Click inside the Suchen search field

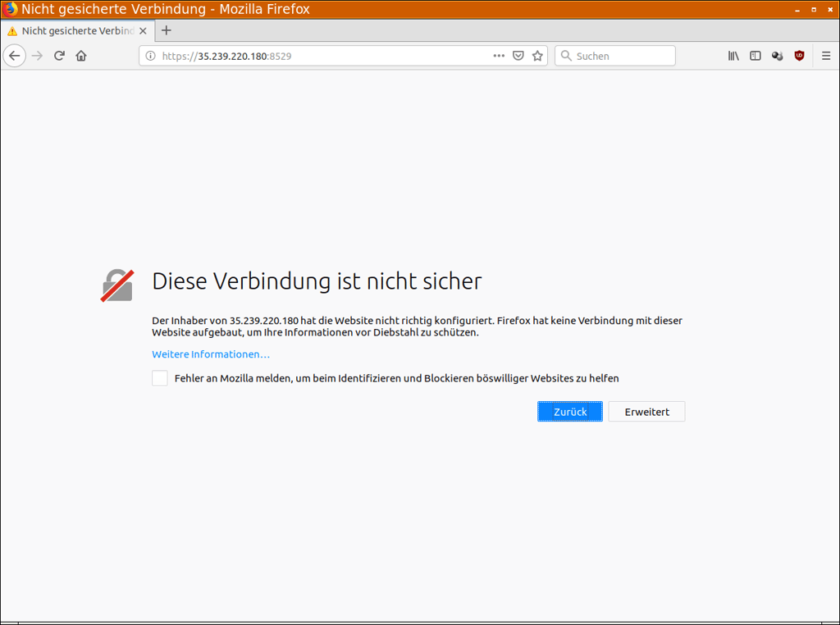pyautogui.click(x=615, y=55)
